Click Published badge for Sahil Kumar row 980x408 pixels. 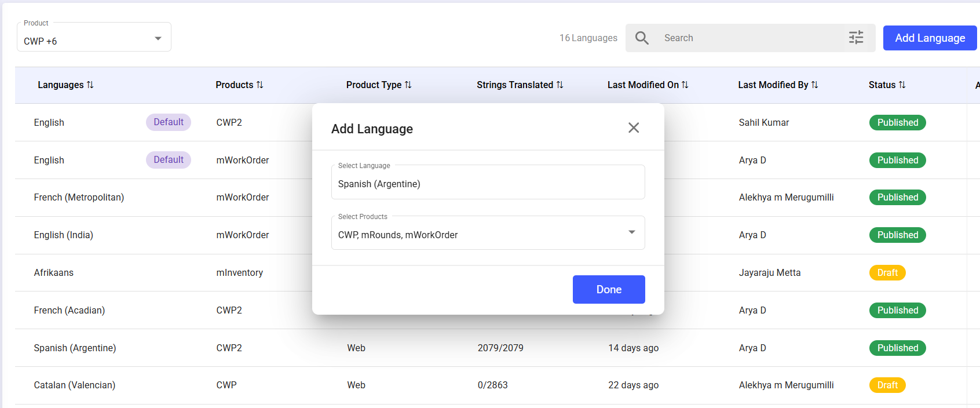point(897,123)
